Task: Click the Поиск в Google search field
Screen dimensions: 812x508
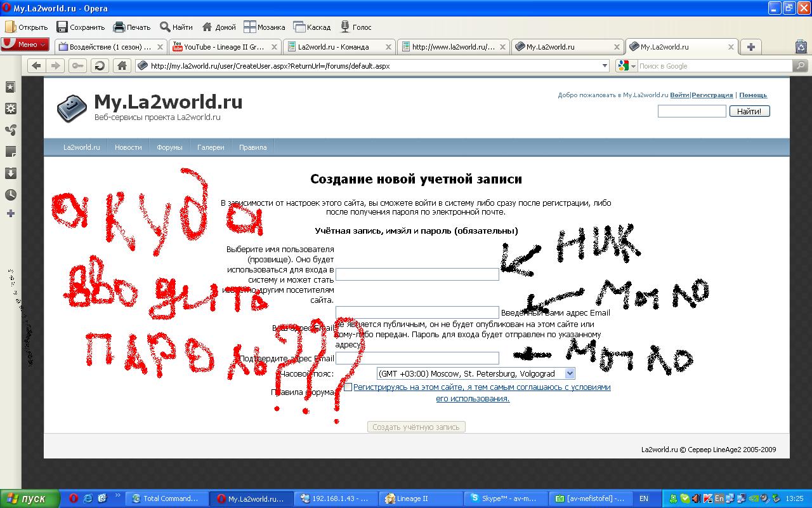Action: 715,65
